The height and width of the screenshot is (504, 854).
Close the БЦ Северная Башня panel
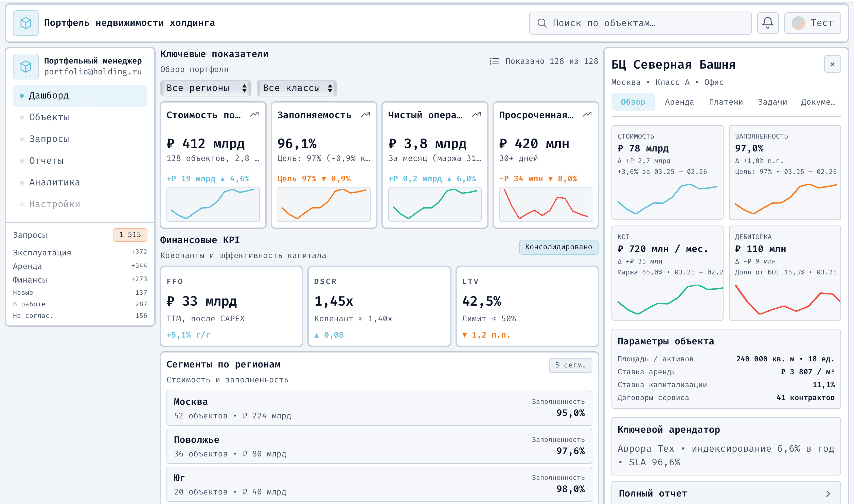(832, 64)
